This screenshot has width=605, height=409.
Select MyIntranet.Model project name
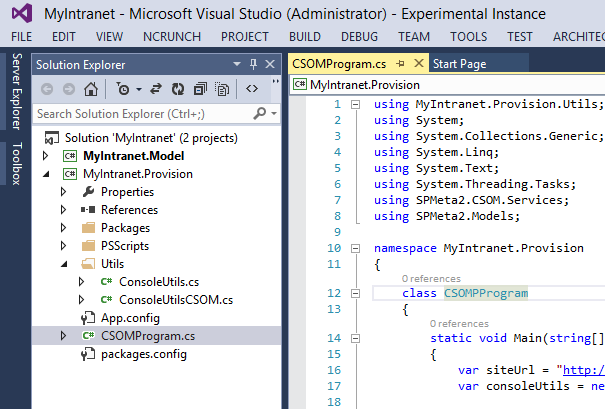[x=134, y=156]
